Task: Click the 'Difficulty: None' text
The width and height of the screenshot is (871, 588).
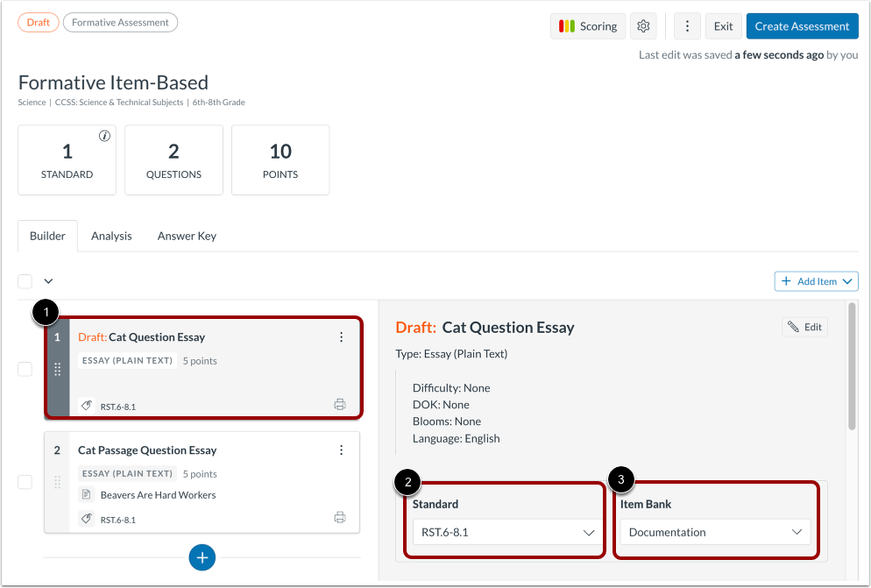Action: click(x=451, y=388)
